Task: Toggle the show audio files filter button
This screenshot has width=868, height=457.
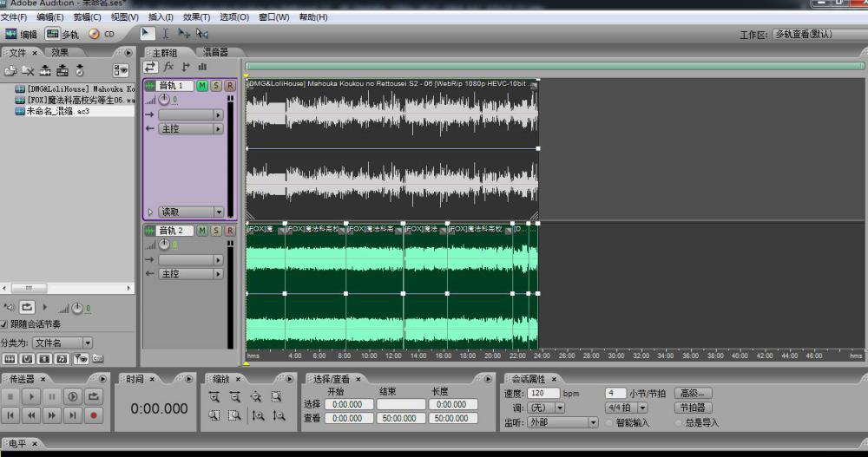Action: tap(10, 359)
